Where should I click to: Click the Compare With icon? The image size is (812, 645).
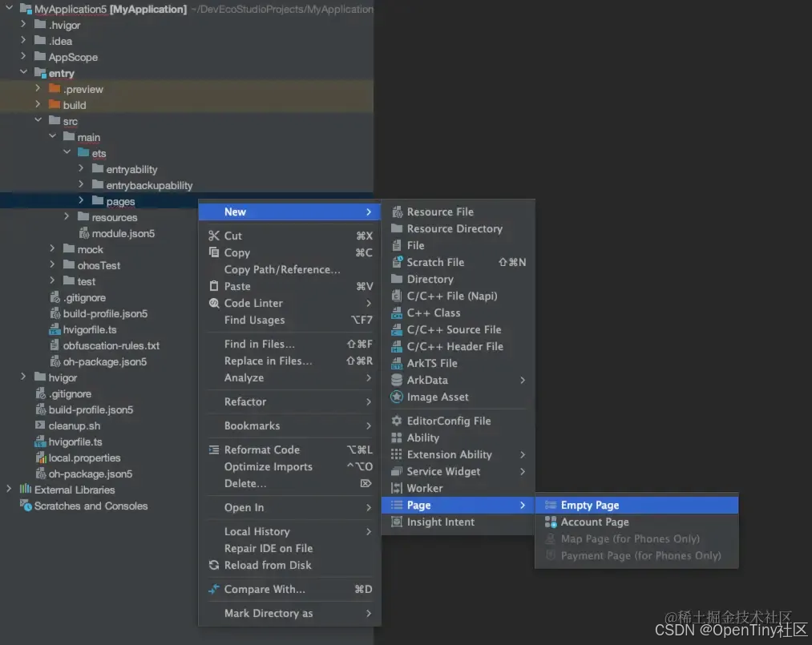coord(214,589)
